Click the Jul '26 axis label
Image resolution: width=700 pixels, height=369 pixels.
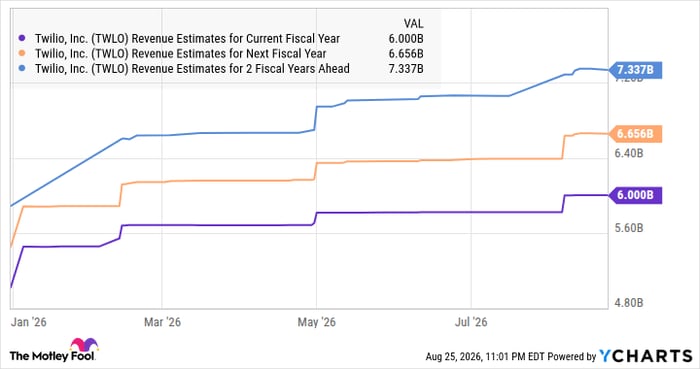(471, 322)
